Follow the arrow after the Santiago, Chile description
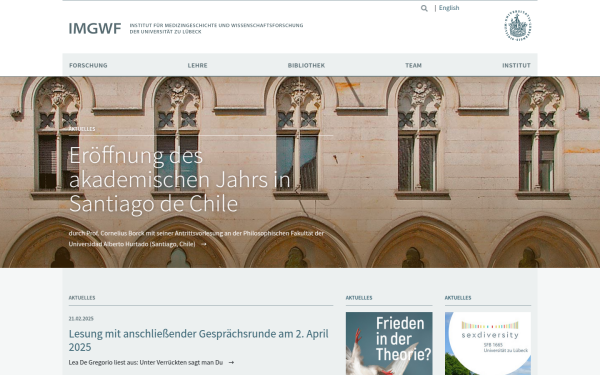The image size is (600, 375). pos(204,244)
